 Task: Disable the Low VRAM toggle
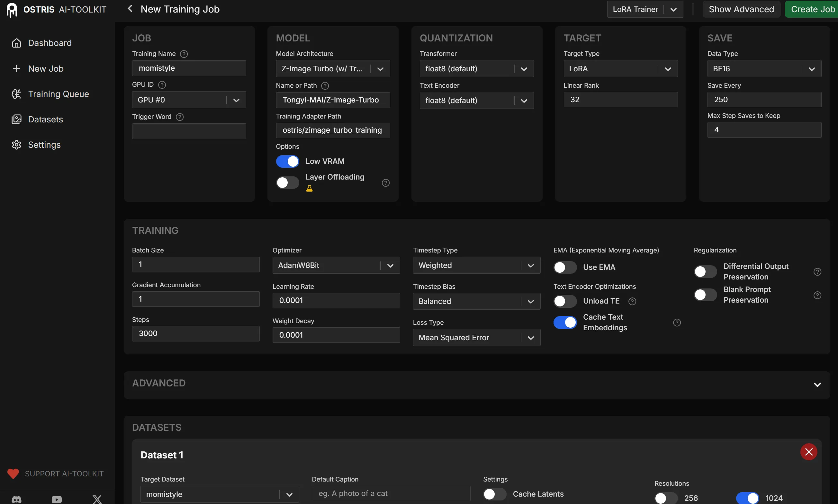click(287, 161)
